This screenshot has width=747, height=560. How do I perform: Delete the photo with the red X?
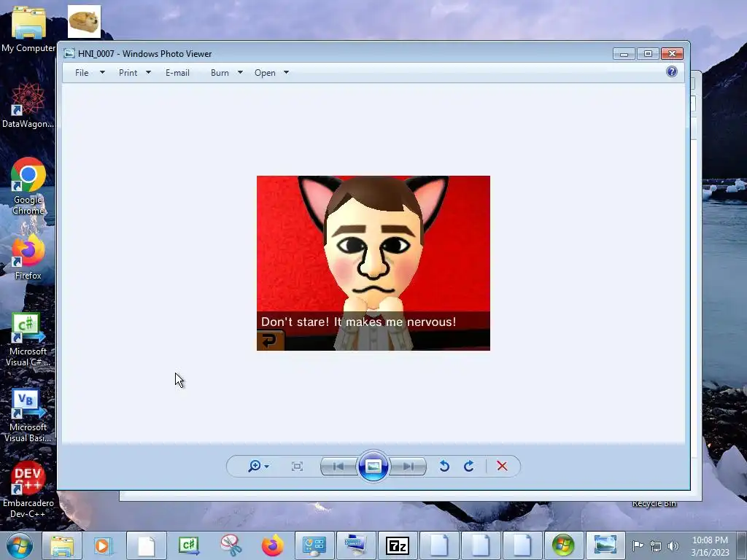pos(502,466)
